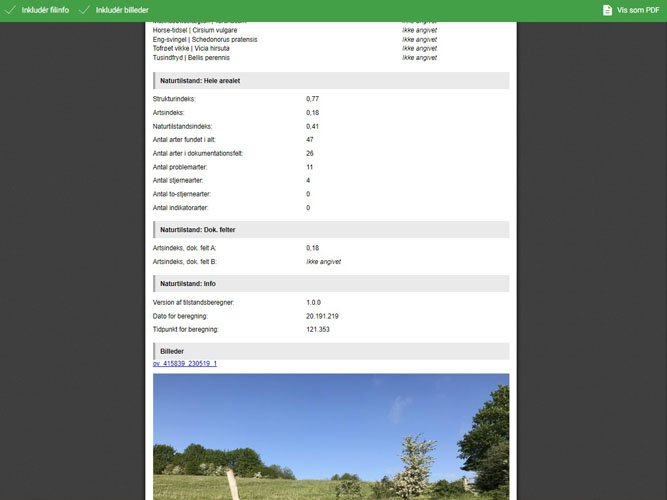Click the Naturtilstandsindeks value 0,41

coord(313,126)
